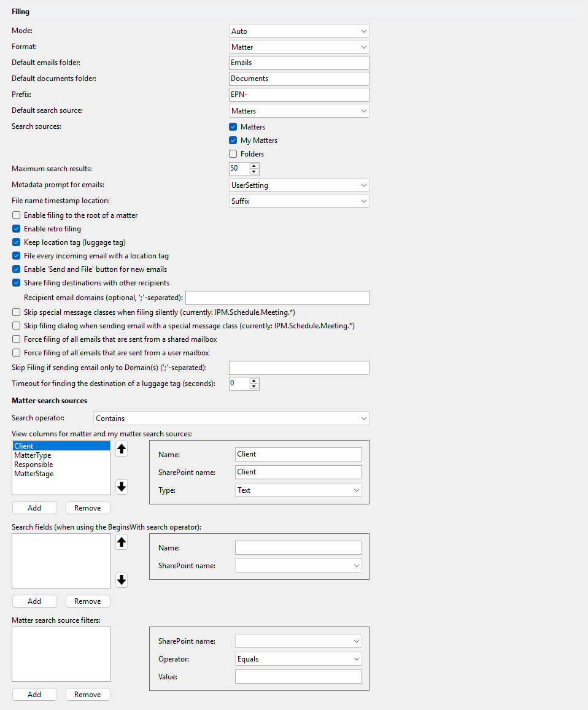Open Default search source dropdown
Image resolution: width=588 pixels, height=710 pixels.
pyautogui.click(x=299, y=111)
